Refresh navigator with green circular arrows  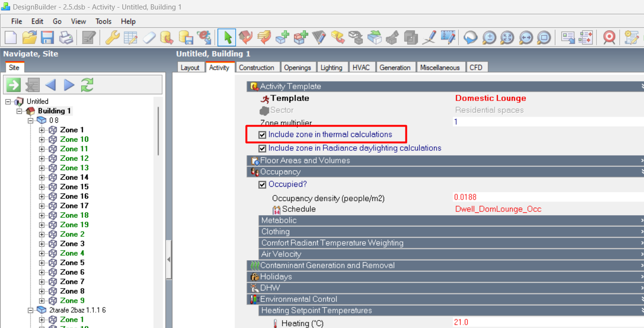click(87, 85)
